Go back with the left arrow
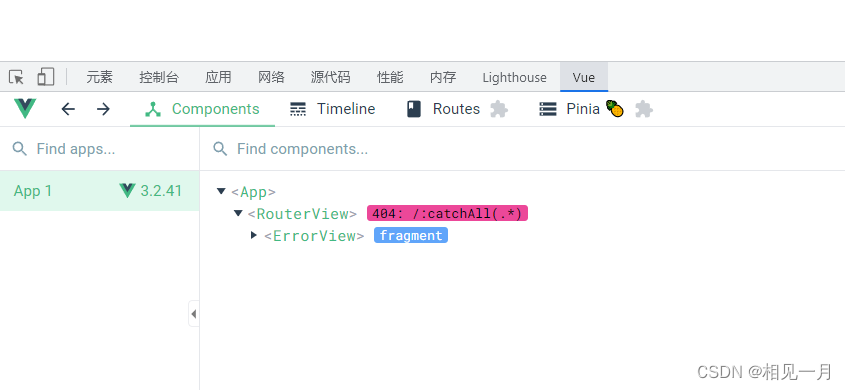845x390 pixels. click(x=68, y=109)
